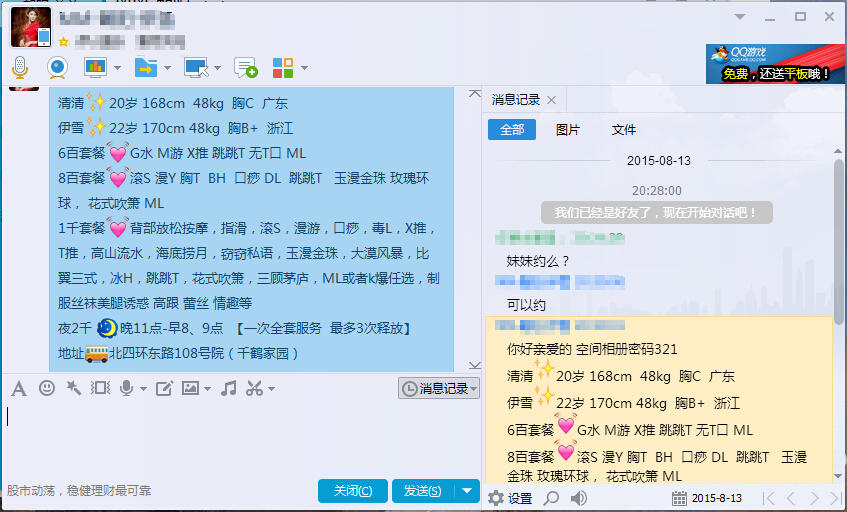Switch to the 图片 history tab

[x=568, y=130]
